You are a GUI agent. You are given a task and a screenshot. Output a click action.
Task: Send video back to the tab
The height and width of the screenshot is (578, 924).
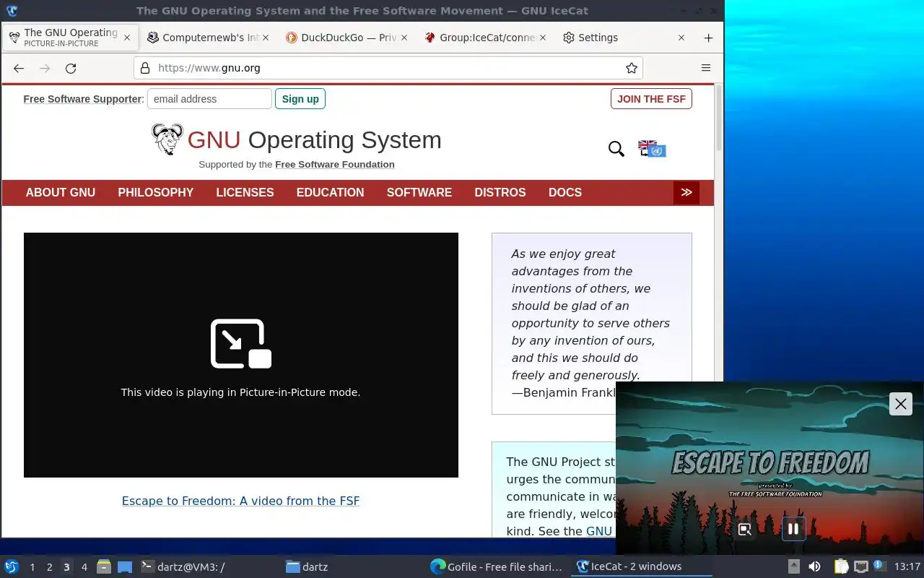point(745,529)
